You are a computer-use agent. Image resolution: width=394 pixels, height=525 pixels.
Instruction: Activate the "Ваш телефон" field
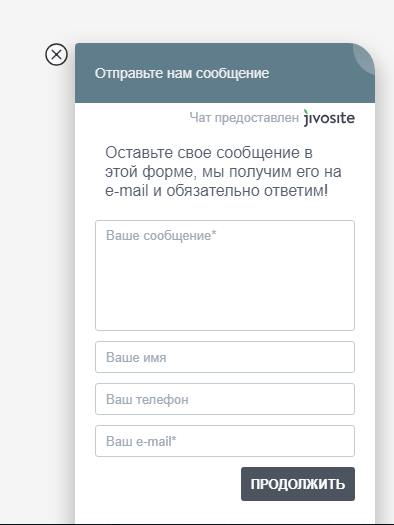(x=225, y=399)
